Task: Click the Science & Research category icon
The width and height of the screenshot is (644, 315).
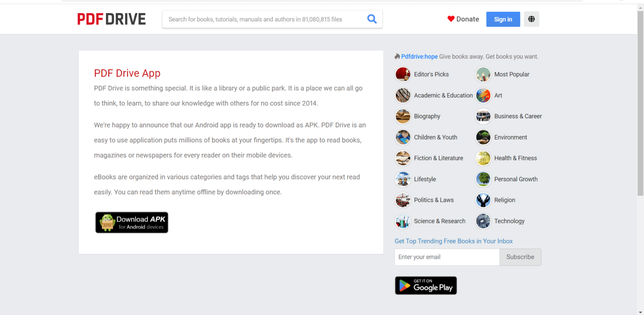Action: point(403,221)
